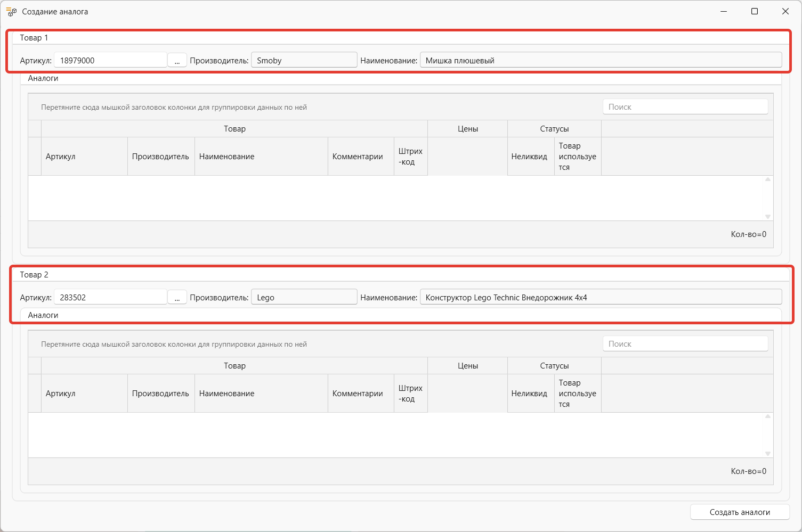802x532 pixels.
Task: Sort by Артикул column in Товар 1 grid
Action: [84, 157]
